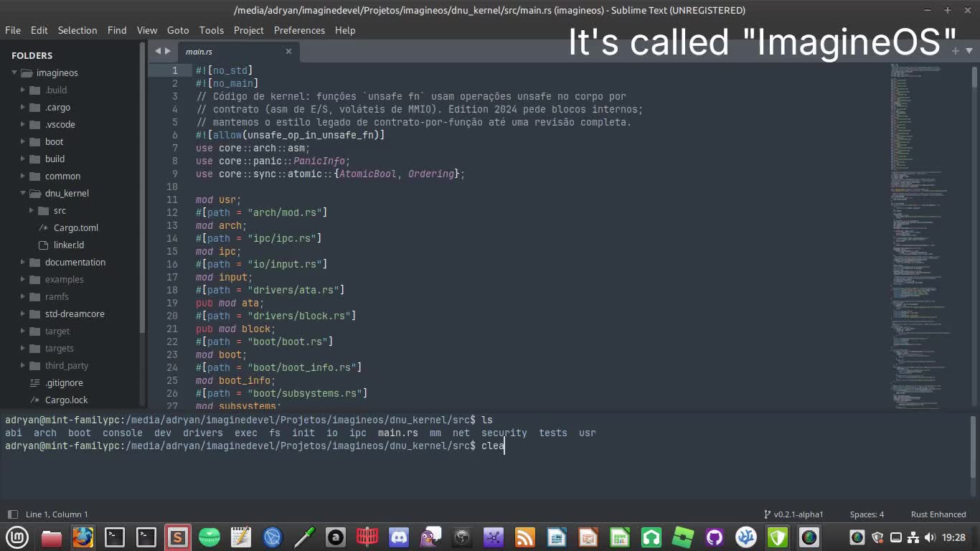Go to previous tab using left arrow
Screen dimensions: 980x551
[158, 51]
